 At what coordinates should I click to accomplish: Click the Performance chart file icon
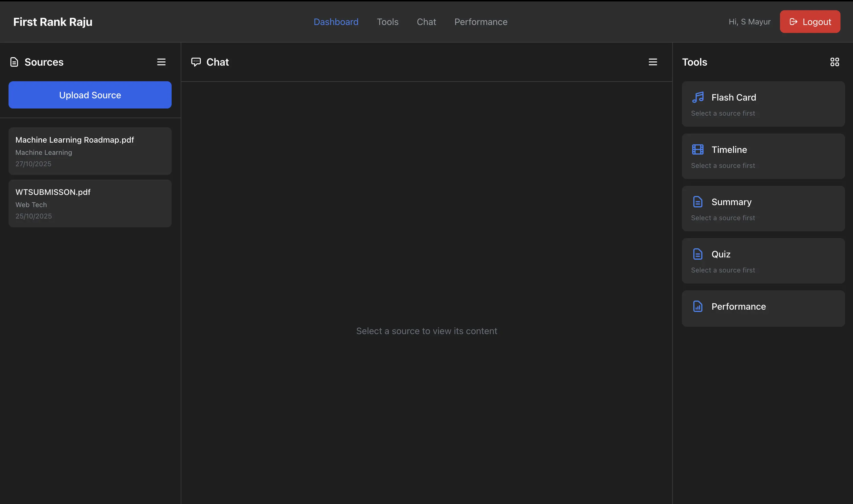pyautogui.click(x=698, y=307)
